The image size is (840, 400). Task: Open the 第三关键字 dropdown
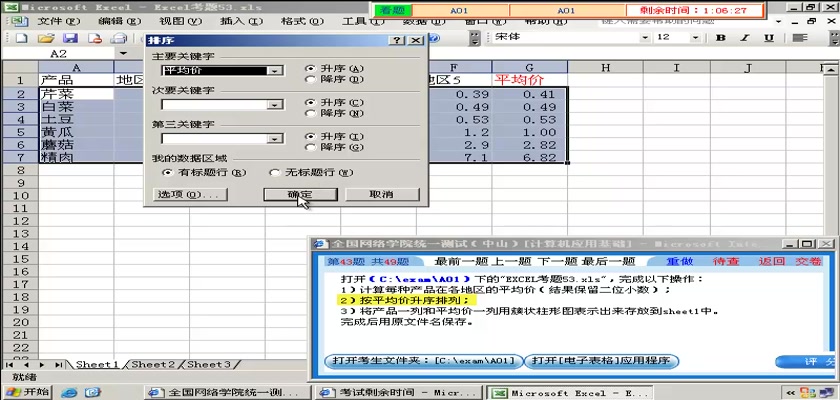pyautogui.click(x=275, y=139)
